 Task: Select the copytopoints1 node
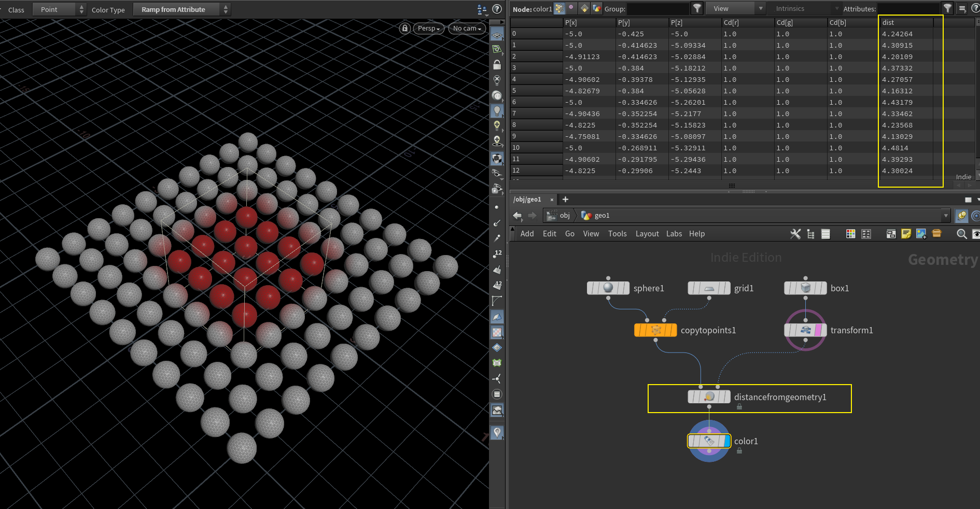click(x=655, y=330)
